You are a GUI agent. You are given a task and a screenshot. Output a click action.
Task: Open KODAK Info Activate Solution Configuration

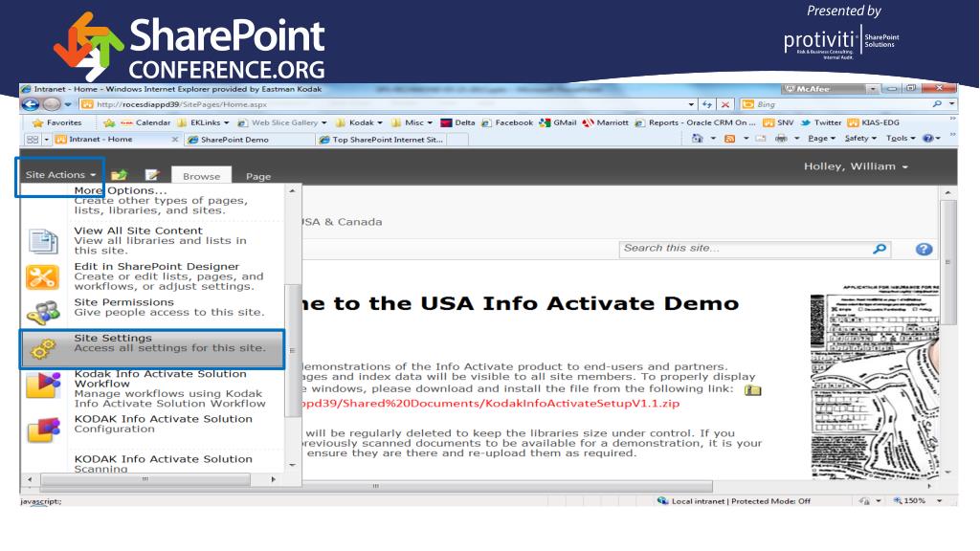coord(164,424)
